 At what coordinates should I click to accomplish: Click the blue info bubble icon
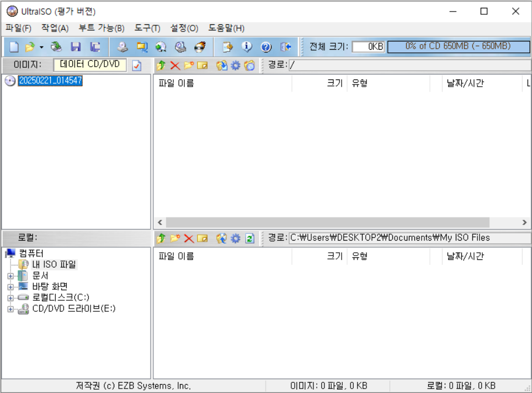click(247, 46)
